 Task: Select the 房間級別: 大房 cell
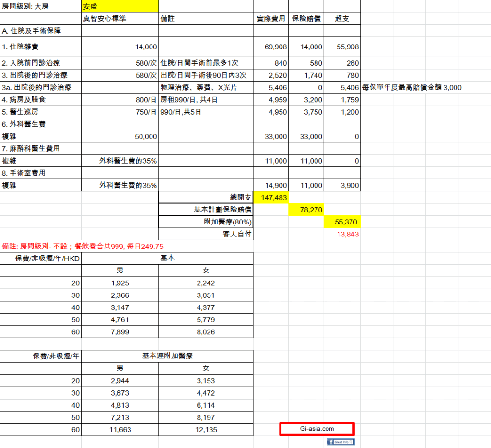tap(41, 6)
